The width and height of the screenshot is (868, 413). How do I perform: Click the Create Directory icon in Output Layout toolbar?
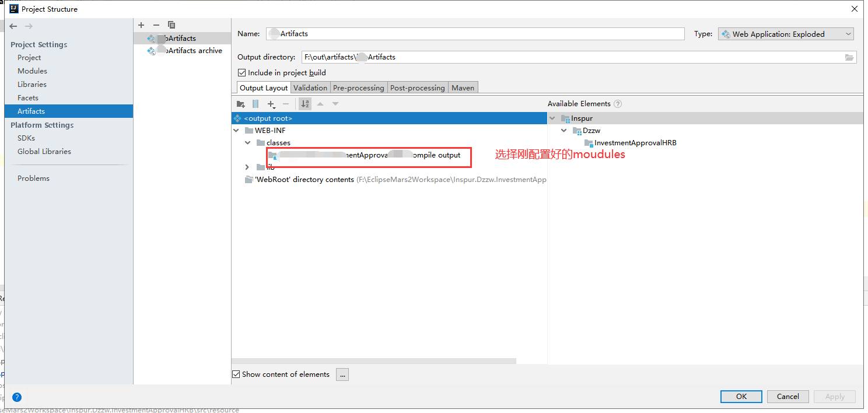pos(241,104)
